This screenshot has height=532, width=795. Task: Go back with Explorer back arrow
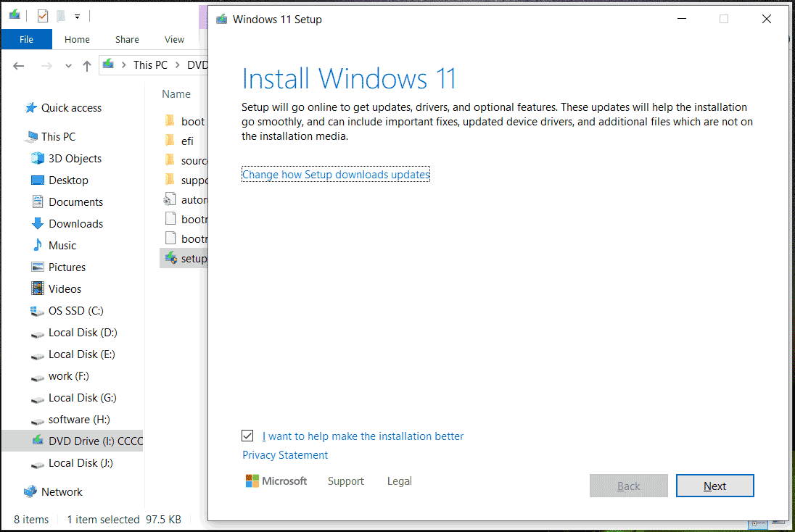click(x=19, y=65)
